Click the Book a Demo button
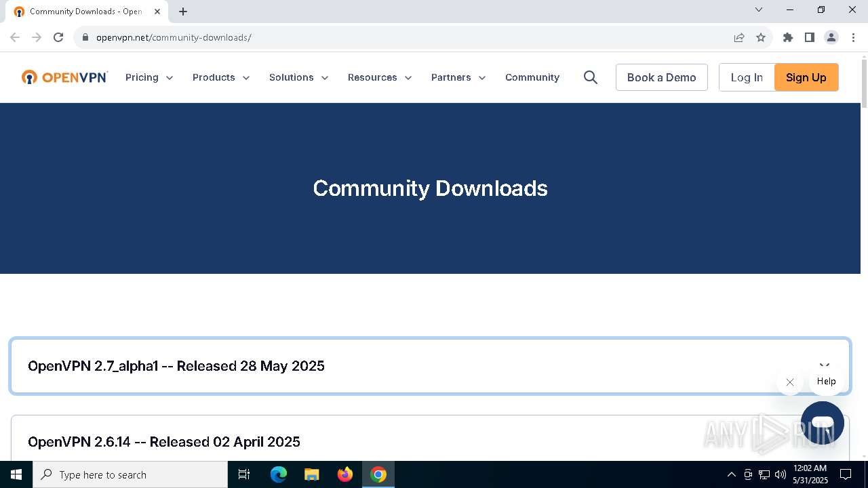 point(662,77)
